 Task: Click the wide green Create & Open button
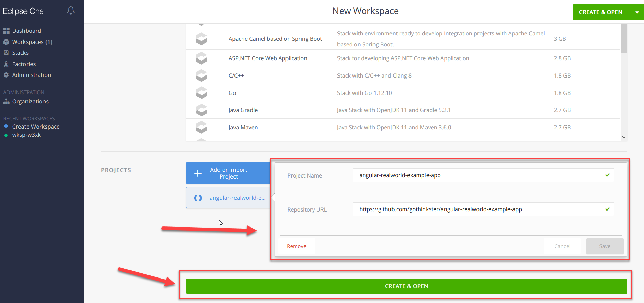point(406,286)
